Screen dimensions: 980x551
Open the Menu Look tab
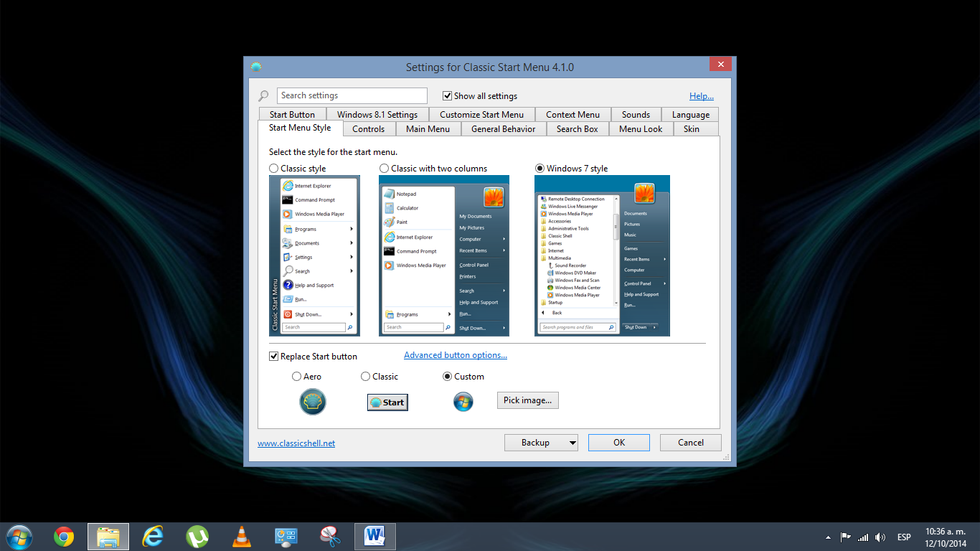(x=641, y=129)
